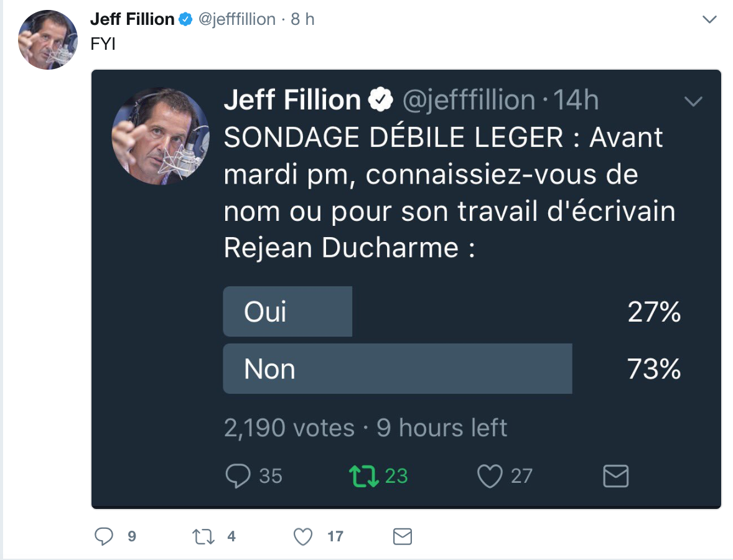The width and height of the screenshot is (733, 560).
Task: Click the envelope icon inside the quoted tweet
Action: point(615,476)
